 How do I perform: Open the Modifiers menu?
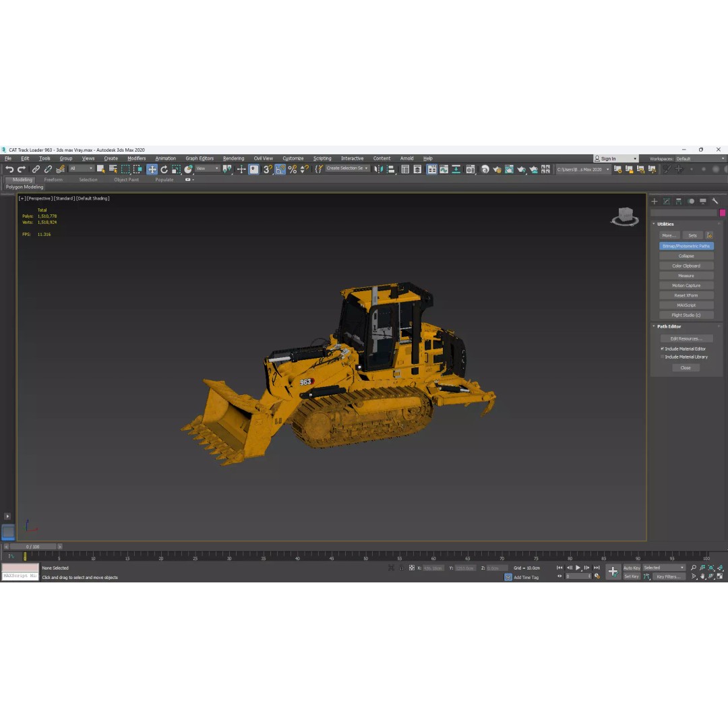(136, 159)
